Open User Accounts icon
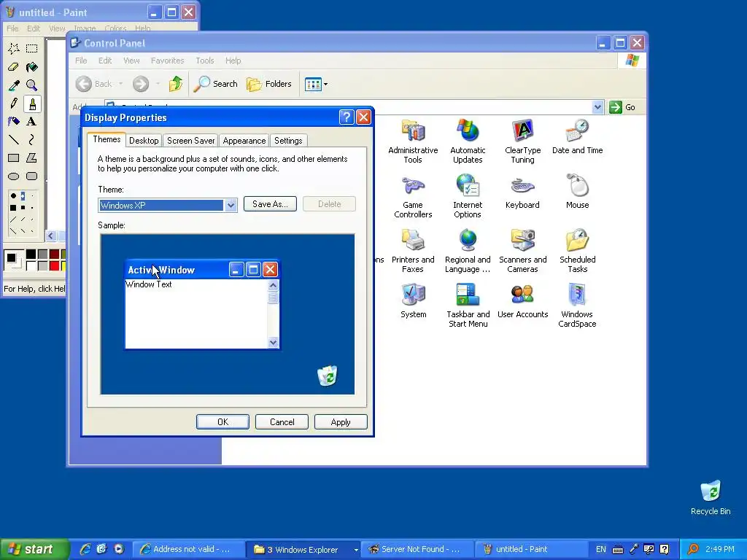This screenshot has width=747, height=560. coord(522,301)
